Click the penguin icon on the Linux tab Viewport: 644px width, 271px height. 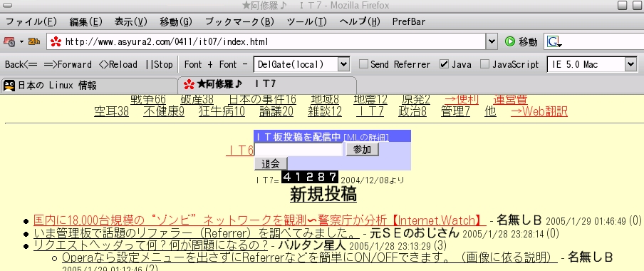(x=9, y=86)
